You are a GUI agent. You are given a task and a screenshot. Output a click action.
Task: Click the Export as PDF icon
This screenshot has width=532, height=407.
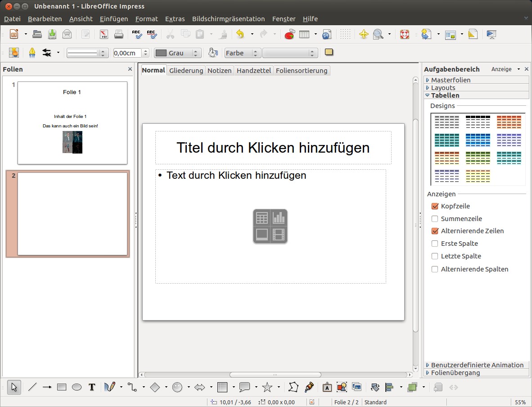point(104,34)
